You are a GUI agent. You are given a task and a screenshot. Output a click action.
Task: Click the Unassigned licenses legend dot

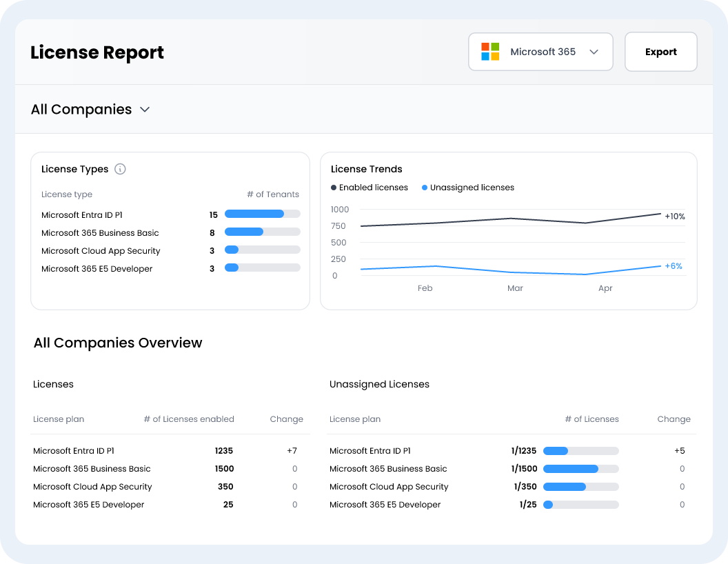(425, 188)
